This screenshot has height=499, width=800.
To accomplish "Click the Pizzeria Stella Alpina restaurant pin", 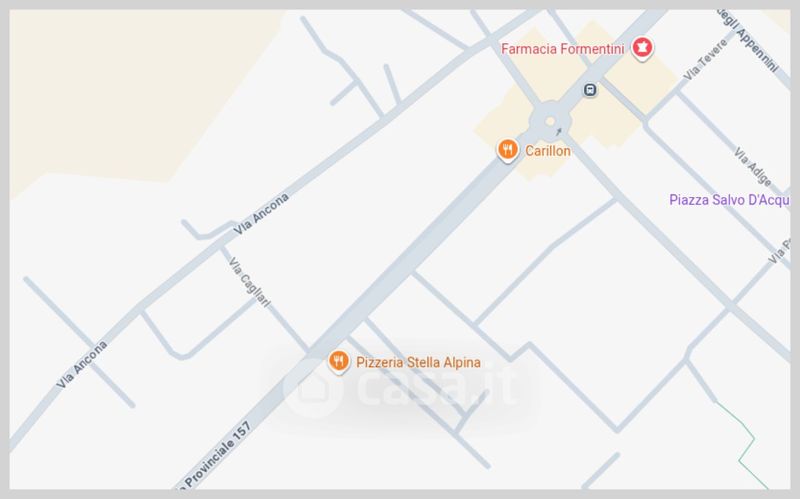I will 338,362.
